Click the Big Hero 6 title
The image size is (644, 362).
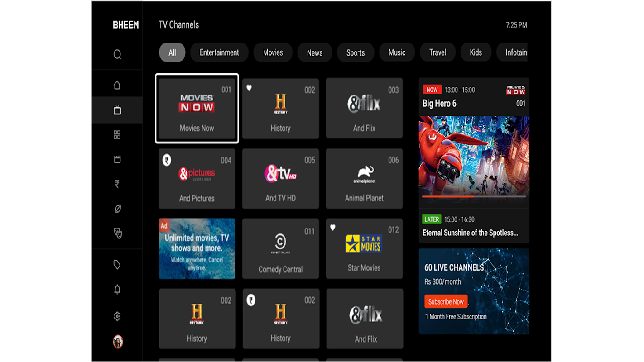pos(439,104)
